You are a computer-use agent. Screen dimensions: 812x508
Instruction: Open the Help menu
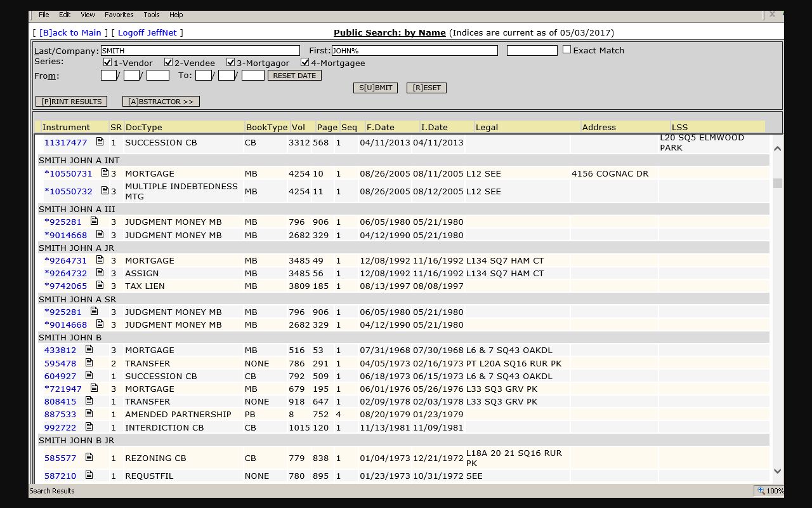tap(176, 15)
